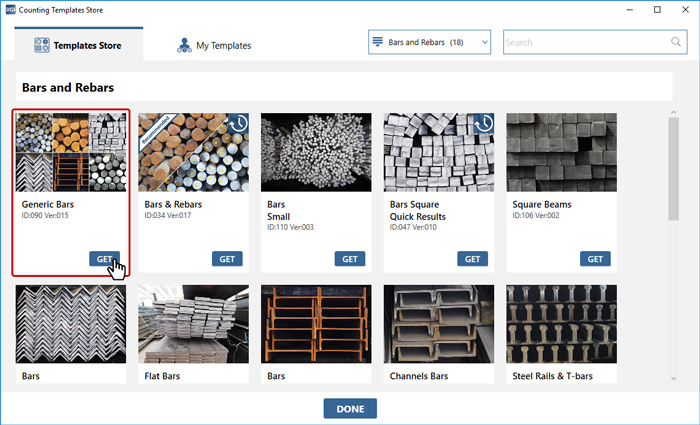Click the Templates Store tab icon
Image resolution: width=700 pixels, height=425 pixels.
(42, 45)
